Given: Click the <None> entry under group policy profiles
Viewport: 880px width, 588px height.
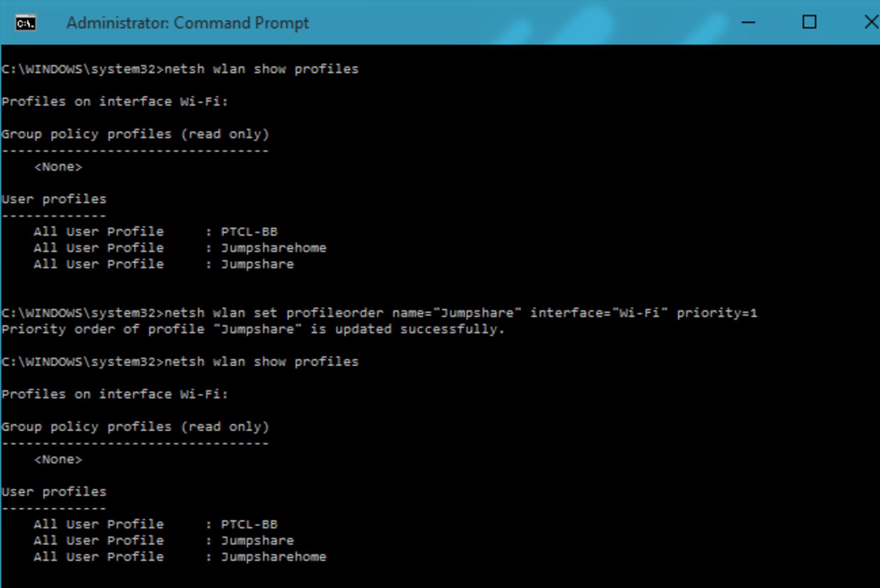Looking at the screenshot, I should 59,166.
